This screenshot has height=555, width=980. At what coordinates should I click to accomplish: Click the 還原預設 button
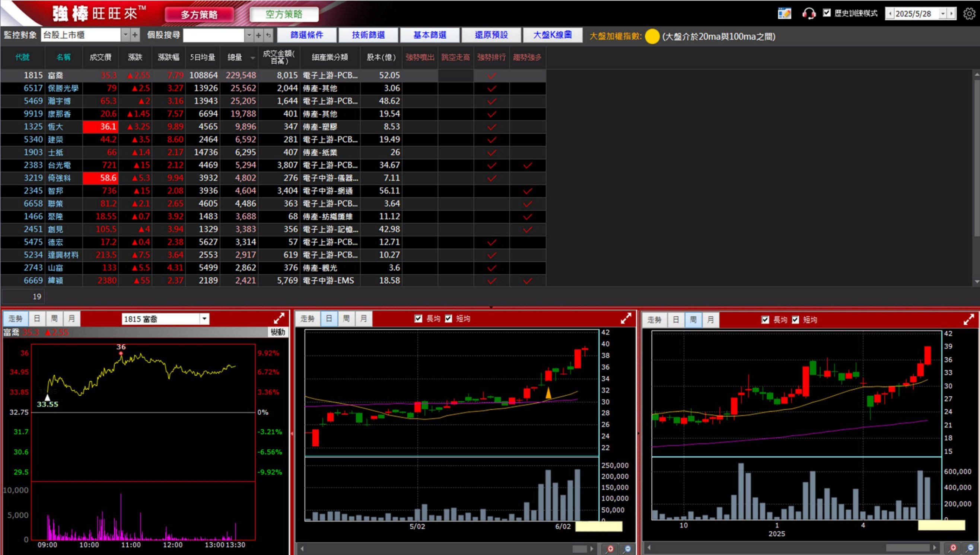491,35
